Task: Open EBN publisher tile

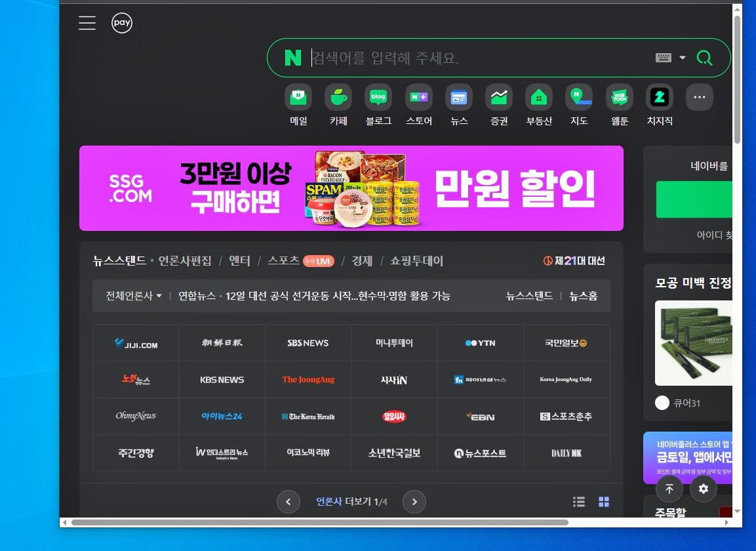Action: point(480,417)
